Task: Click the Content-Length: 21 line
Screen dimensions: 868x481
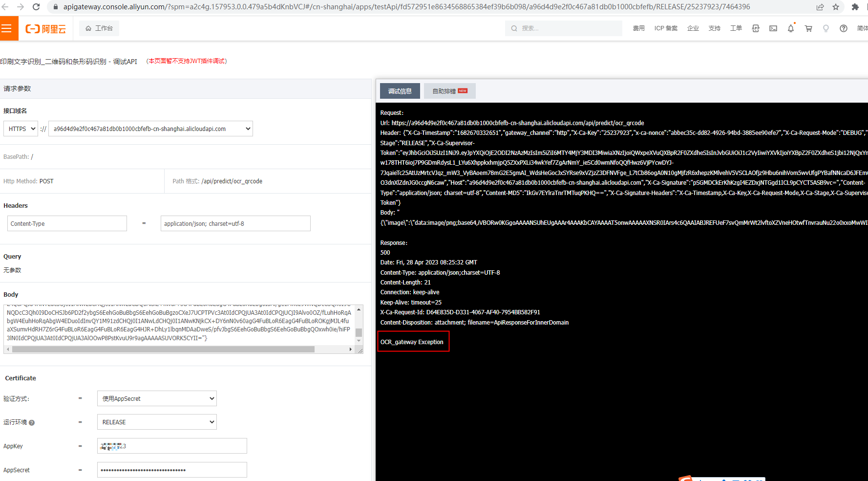Action: coord(405,283)
